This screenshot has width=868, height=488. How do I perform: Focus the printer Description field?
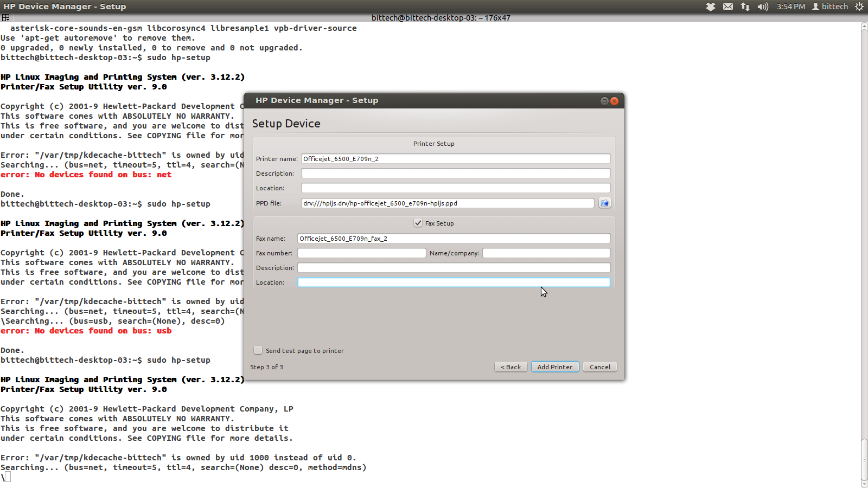[456, 173]
